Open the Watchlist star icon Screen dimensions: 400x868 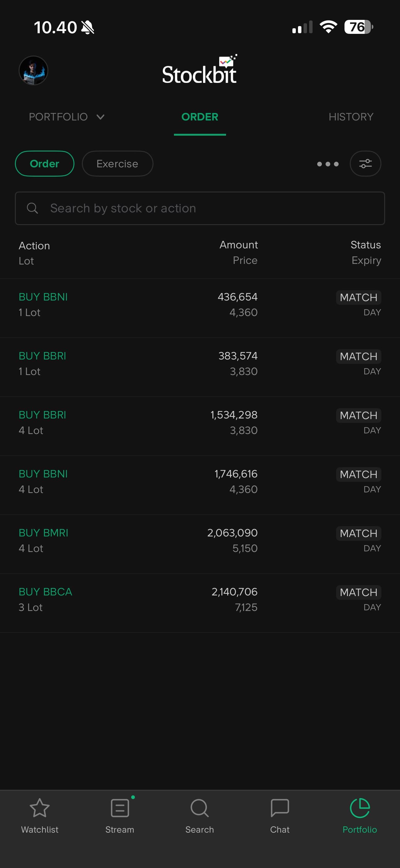pyautogui.click(x=40, y=808)
